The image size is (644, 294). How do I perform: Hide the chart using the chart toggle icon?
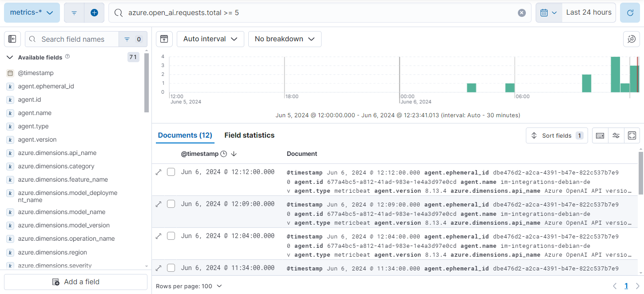(x=164, y=39)
